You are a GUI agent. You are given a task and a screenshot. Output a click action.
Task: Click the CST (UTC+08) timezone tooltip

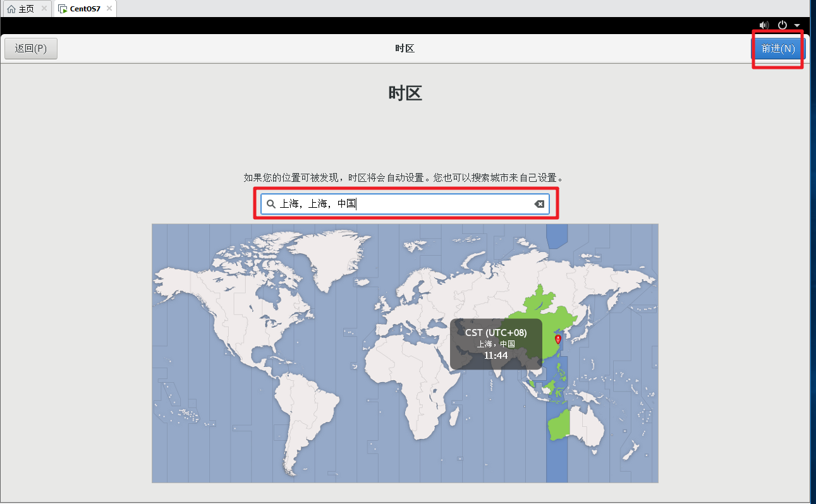click(x=496, y=344)
